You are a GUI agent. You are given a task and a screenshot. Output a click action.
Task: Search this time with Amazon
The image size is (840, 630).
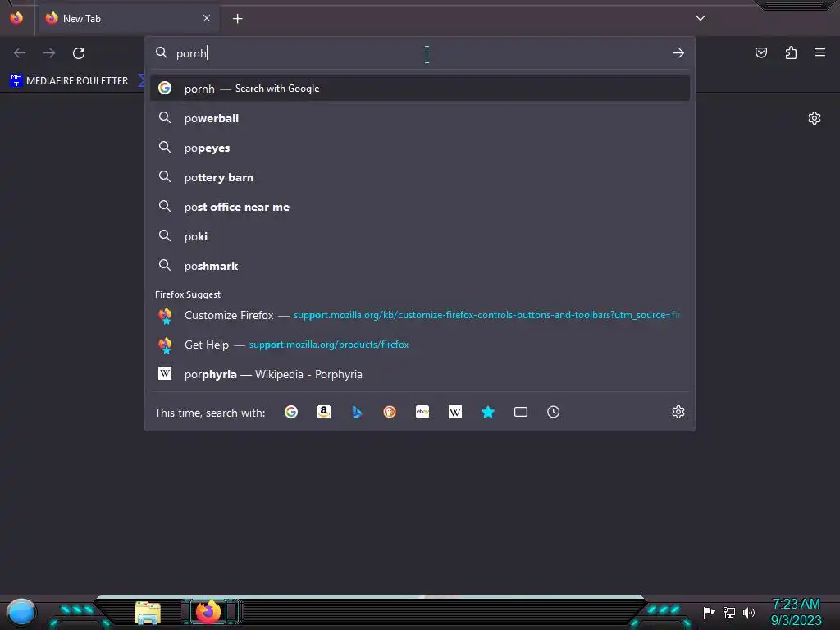[x=323, y=412]
